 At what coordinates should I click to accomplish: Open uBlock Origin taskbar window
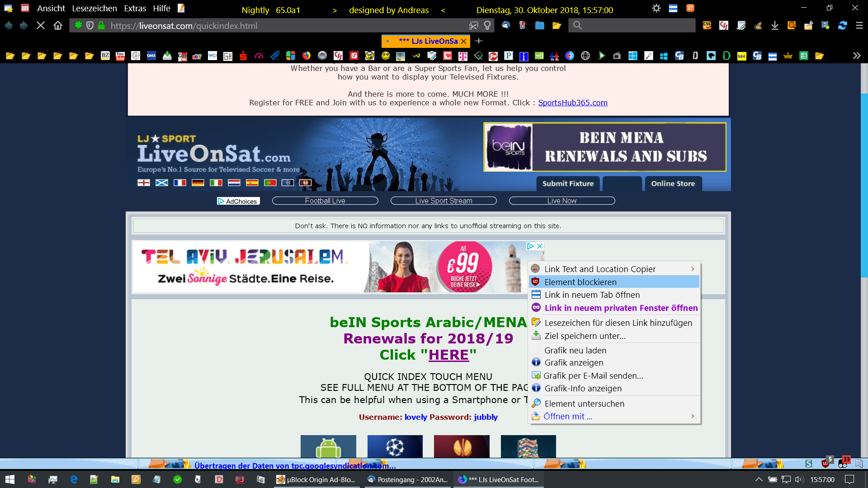pyautogui.click(x=316, y=479)
